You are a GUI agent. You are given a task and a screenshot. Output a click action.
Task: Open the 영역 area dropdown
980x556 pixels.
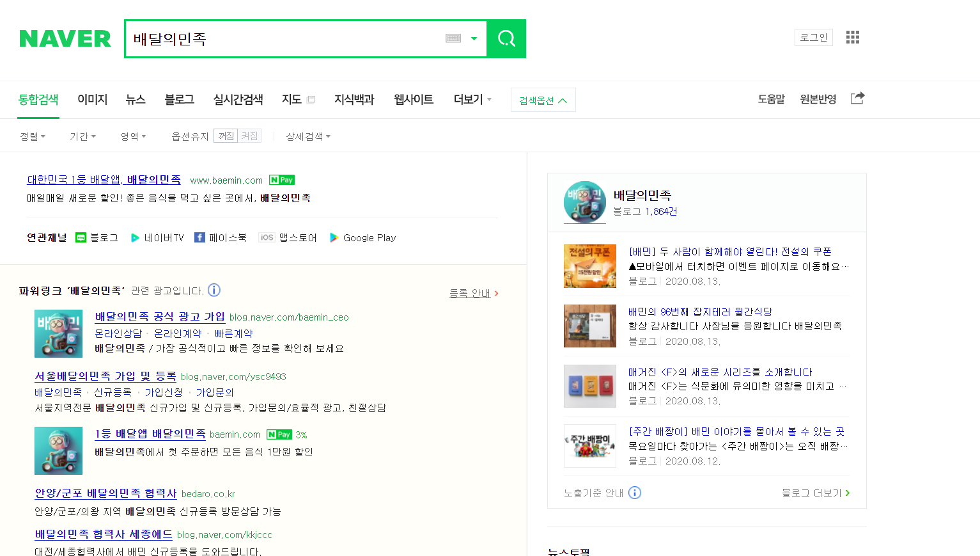(133, 136)
